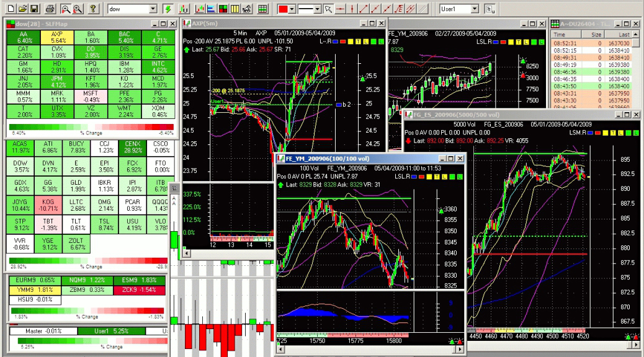
Task: Click the second magnifier zoom icon
Action: 78,9
